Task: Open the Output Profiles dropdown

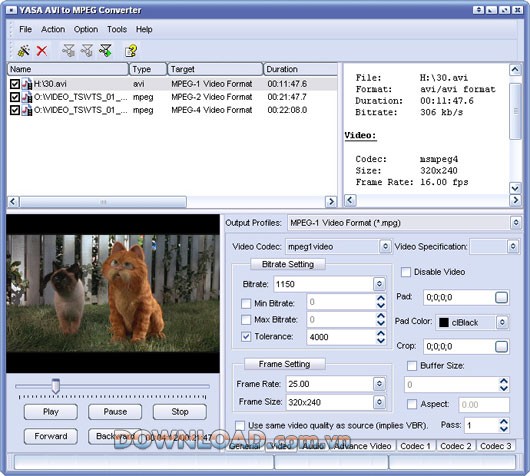Action: (x=516, y=223)
